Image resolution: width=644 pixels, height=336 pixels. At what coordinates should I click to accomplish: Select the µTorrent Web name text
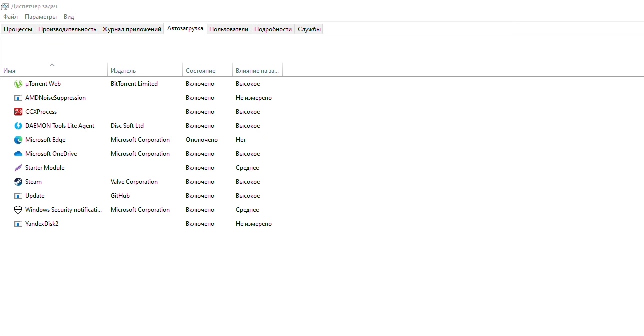click(x=43, y=84)
